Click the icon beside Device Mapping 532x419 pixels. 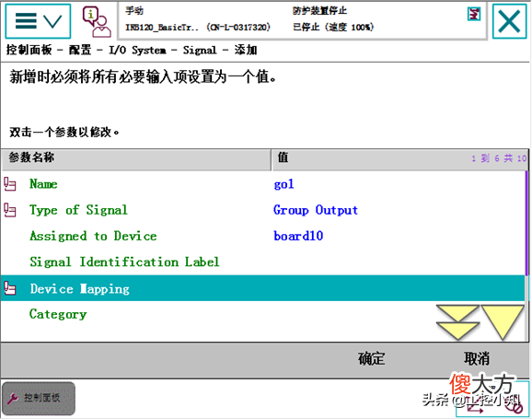pyautogui.click(x=10, y=288)
